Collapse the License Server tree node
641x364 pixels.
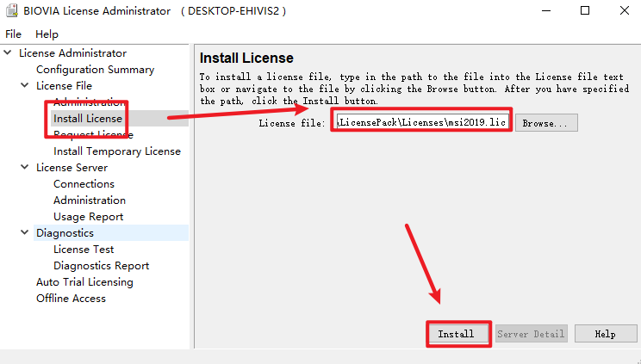pos(24,168)
